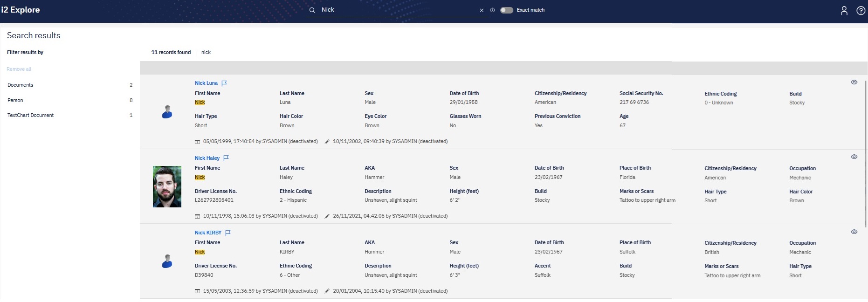Preview the Nick Haley record with eye icon
868x302 pixels.
pyautogui.click(x=854, y=157)
